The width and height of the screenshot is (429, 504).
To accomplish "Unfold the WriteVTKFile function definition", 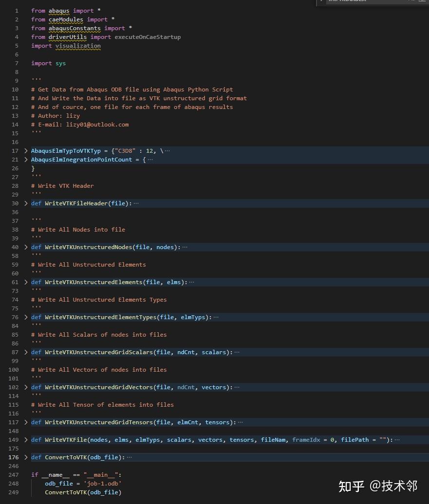I will pyautogui.click(x=26, y=440).
